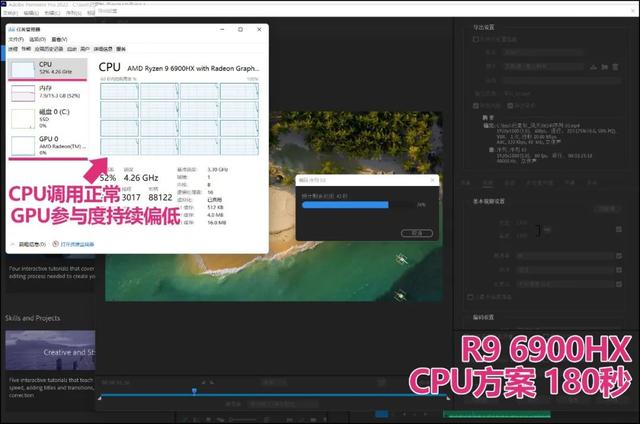The height and width of the screenshot is (424, 640).
Task: Switch to the 进程 tab in Task Manager
Action: point(13,49)
